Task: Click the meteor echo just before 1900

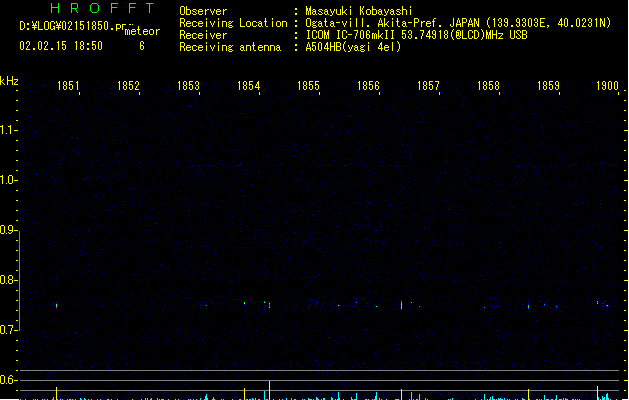Action: pos(597,302)
